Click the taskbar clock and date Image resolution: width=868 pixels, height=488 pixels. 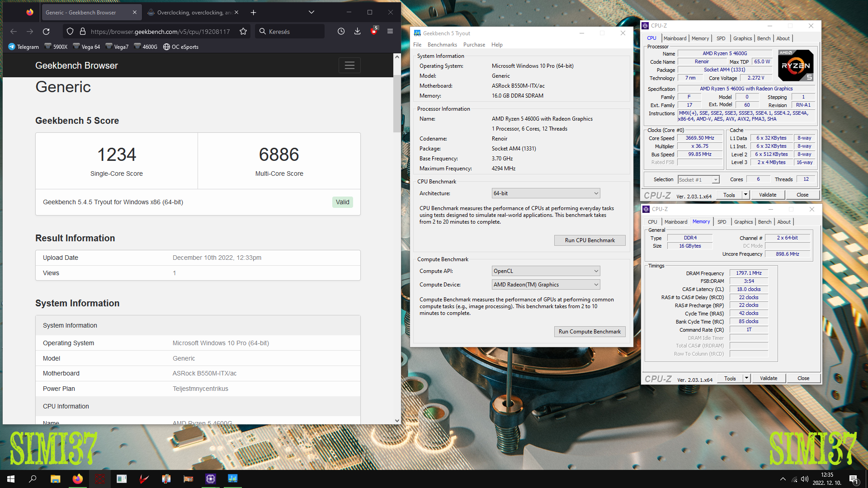point(827,479)
